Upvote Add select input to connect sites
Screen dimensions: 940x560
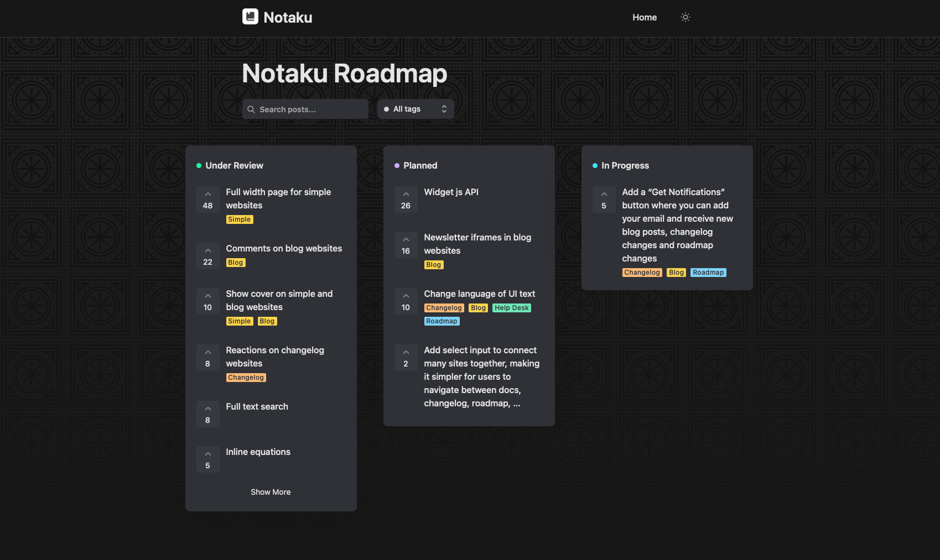(406, 358)
